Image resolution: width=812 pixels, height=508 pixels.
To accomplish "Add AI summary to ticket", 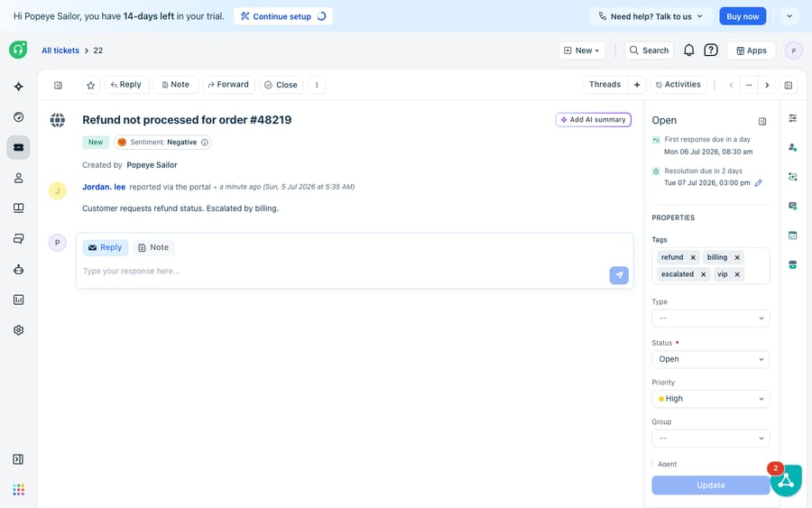I will click(594, 120).
